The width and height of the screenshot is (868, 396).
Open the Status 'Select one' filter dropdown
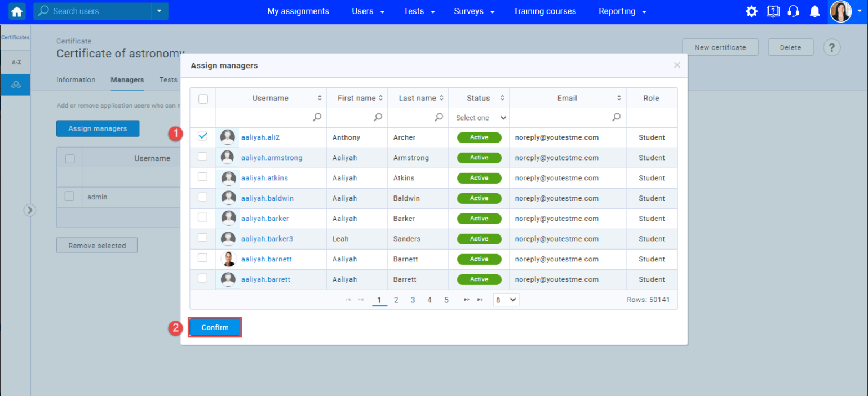(481, 118)
